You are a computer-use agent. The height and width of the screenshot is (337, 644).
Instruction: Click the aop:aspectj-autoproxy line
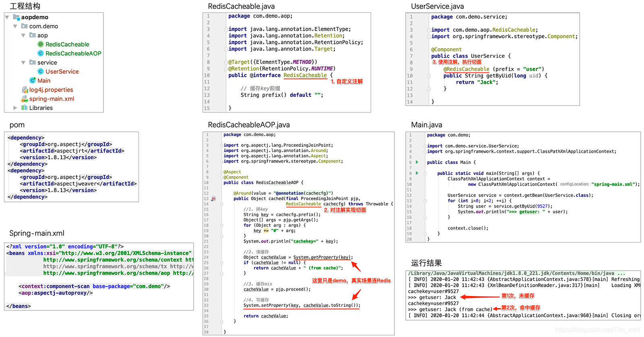56,293
